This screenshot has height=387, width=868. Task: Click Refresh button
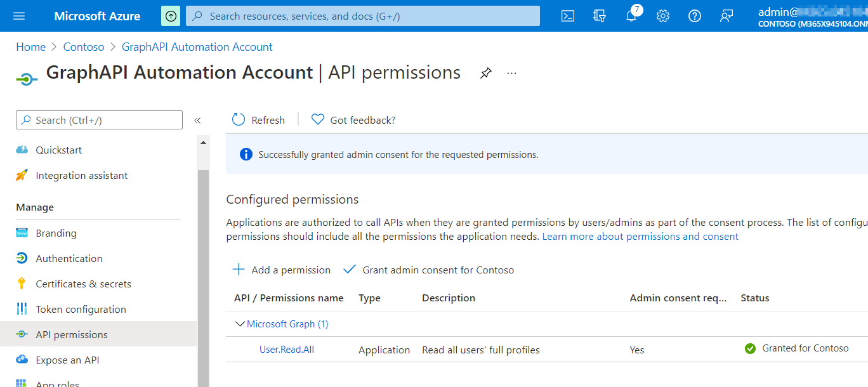258,120
